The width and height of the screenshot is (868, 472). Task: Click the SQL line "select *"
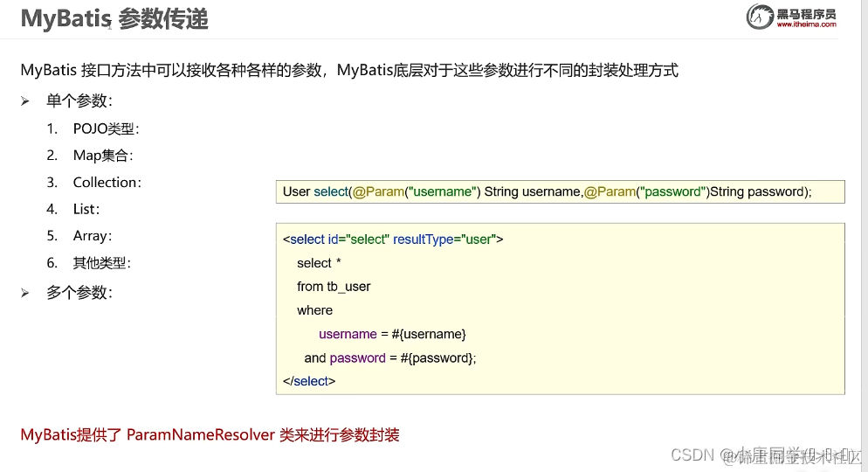click(x=319, y=263)
